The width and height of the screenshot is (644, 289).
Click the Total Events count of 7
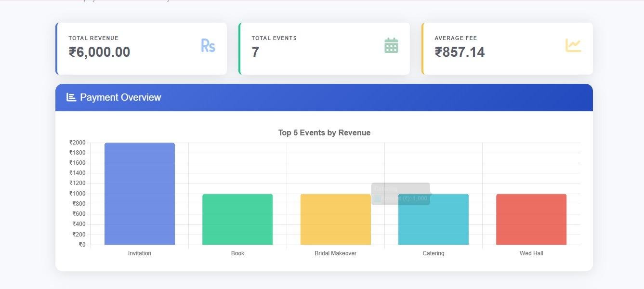(255, 52)
